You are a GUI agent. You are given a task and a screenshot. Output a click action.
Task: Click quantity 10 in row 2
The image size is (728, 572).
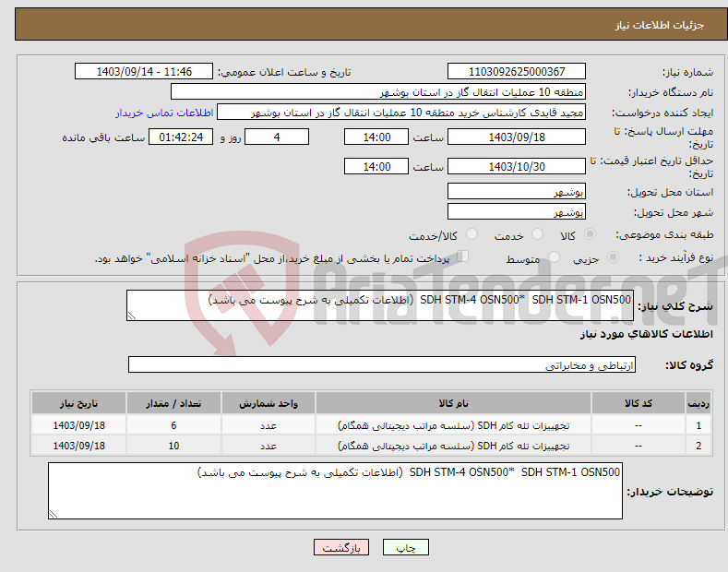point(173,446)
